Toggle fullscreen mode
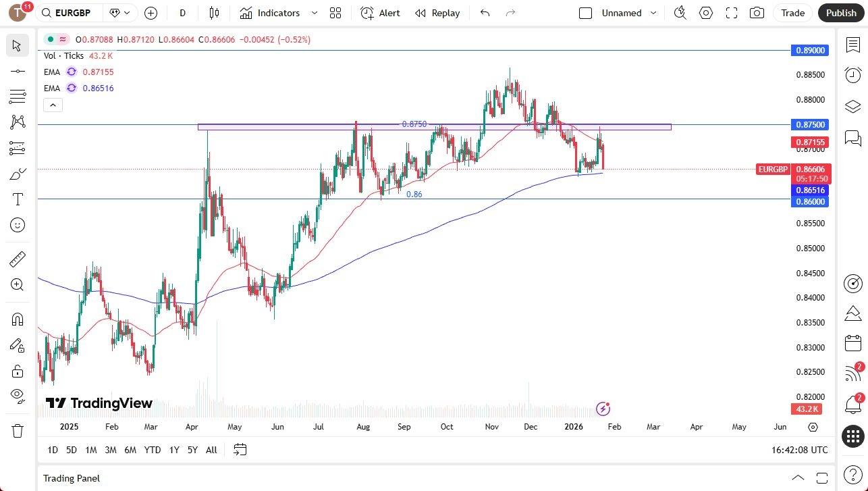Image resolution: width=868 pixels, height=491 pixels. pyautogui.click(x=732, y=13)
